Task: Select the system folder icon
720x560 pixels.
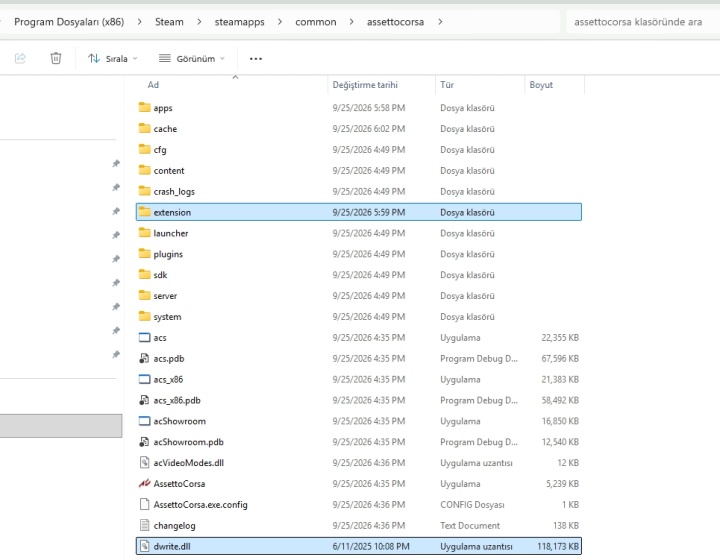Action: [145, 316]
